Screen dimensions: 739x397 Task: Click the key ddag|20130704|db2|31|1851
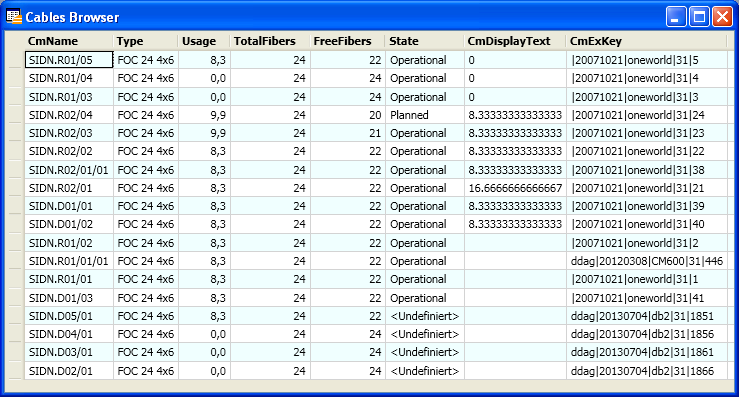(x=647, y=316)
